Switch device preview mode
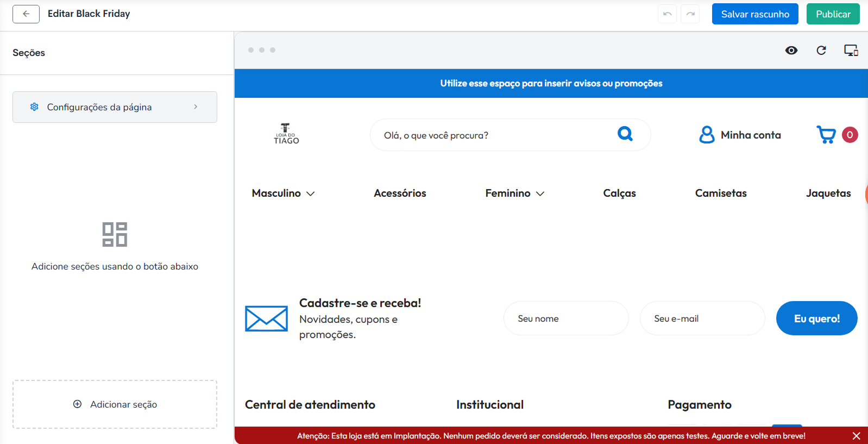The height and width of the screenshot is (444, 868). (851, 51)
